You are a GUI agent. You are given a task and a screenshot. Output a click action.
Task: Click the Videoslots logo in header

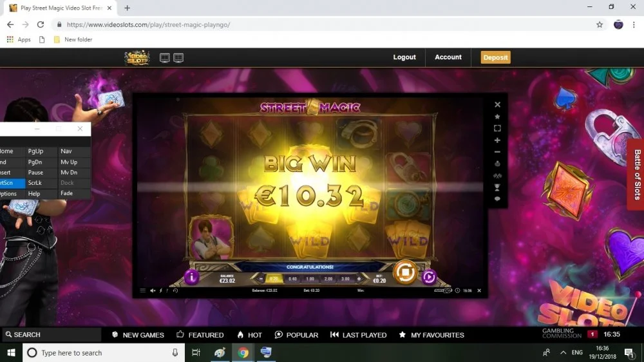(137, 57)
